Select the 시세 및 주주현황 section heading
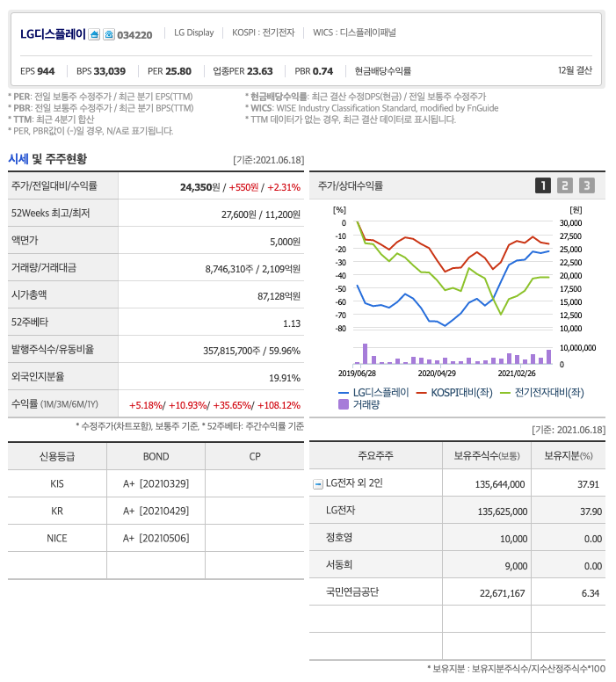The width and height of the screenshot is (616, 682). (x=47, y=159)
